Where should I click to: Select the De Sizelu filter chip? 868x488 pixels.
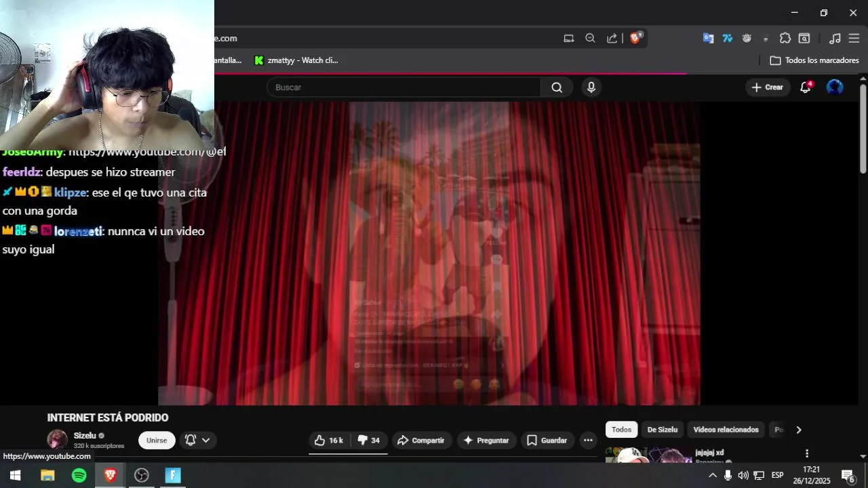[x=663, y=430]
